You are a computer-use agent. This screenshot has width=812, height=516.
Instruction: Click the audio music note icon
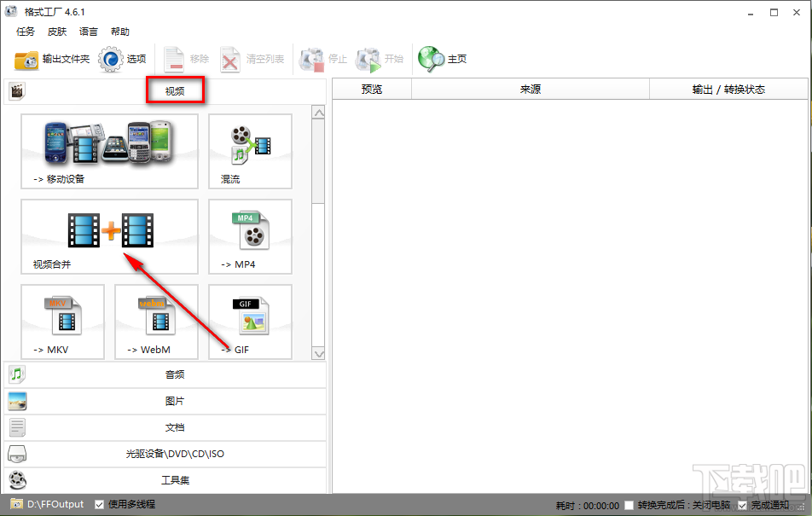(17, 374)
